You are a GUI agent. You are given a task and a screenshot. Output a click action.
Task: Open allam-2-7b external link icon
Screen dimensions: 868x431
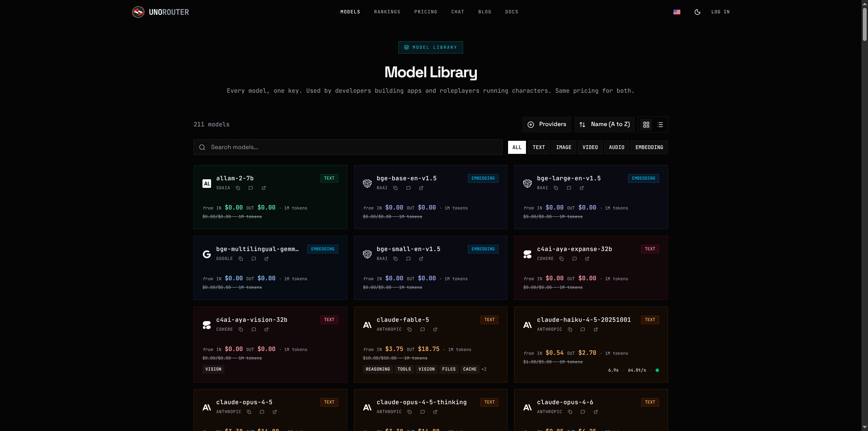coord(264,188)
